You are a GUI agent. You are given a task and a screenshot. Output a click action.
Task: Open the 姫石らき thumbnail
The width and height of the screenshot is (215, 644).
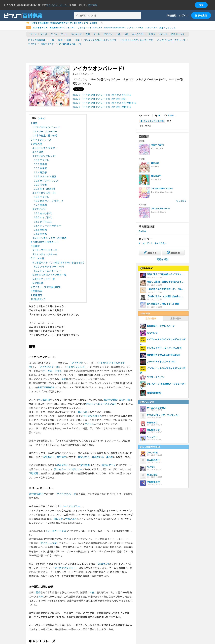click(x=144, y=167)
